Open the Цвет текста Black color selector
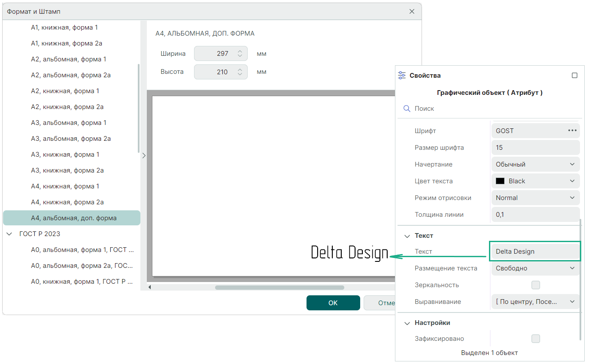 (535, 181)
